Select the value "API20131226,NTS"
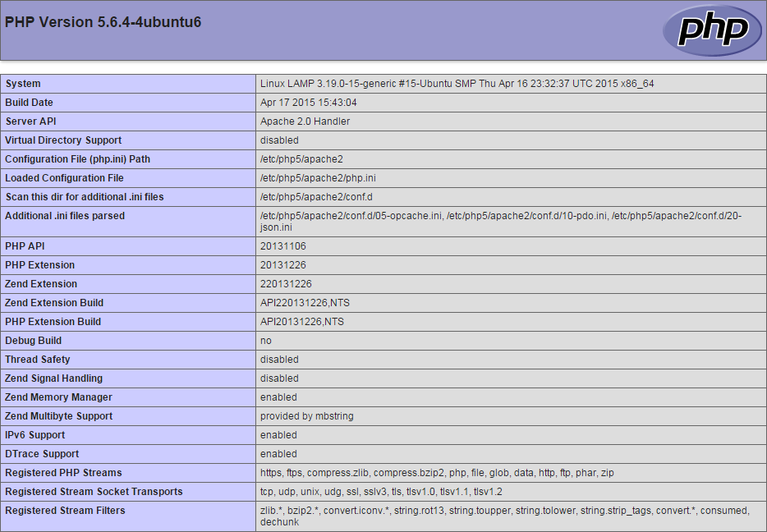 tap(302, 322)
